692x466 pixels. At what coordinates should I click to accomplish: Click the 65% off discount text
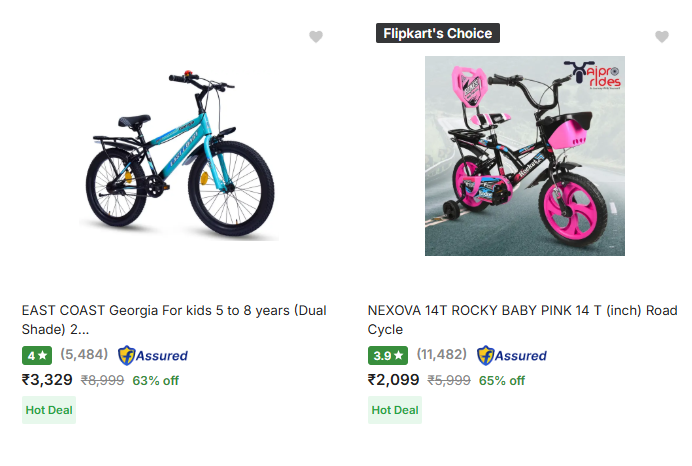[502, 381]
